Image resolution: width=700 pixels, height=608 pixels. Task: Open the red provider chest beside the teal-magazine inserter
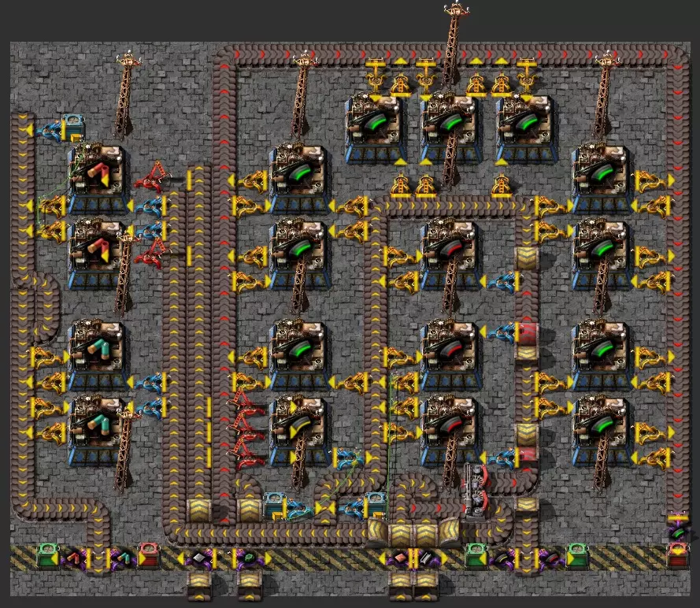[x=149, y=556]
